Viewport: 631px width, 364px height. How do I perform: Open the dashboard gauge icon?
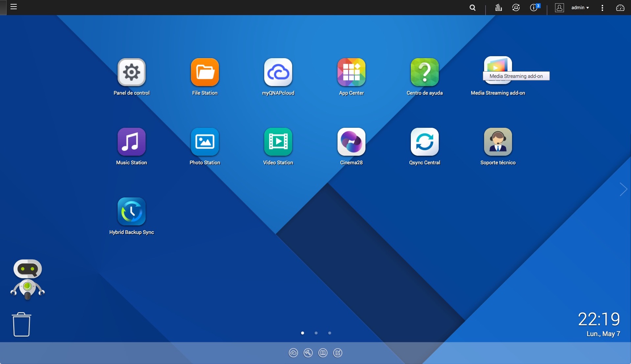(620, 8)
